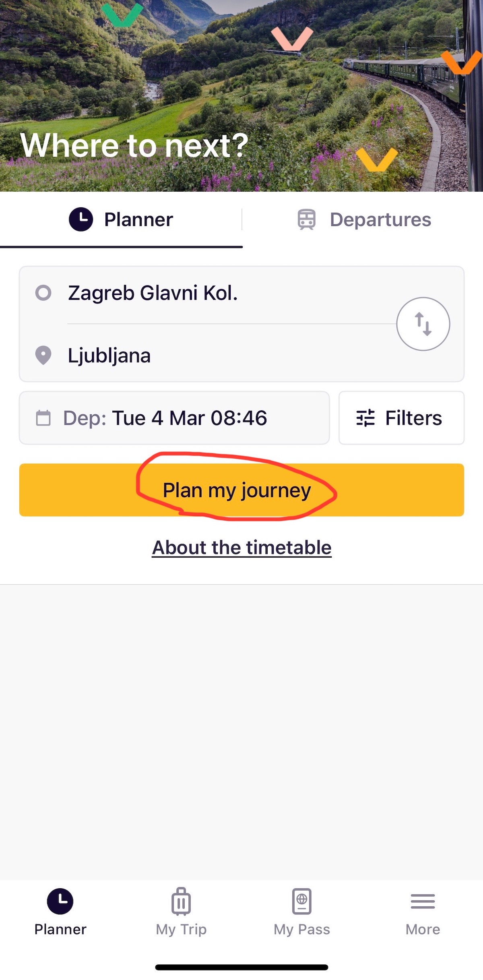Tap the calendar icon beside departure date

coord(43,418)
